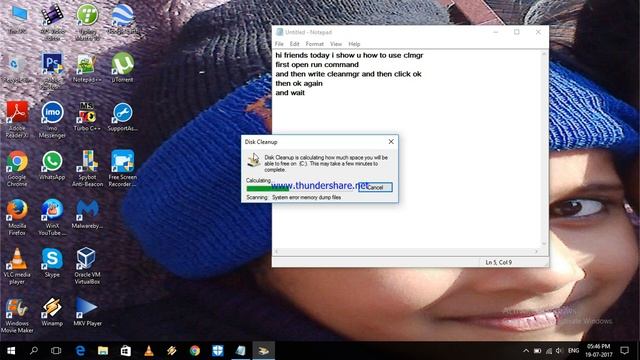Open the Help menu in Notepad

(354, 44)
